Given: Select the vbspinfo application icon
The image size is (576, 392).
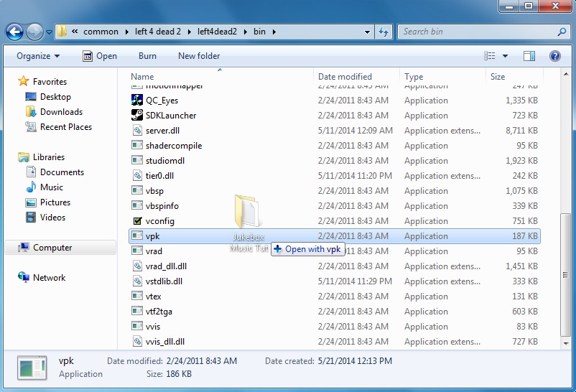Looking at the screenshot, I should tap(137, 205).
